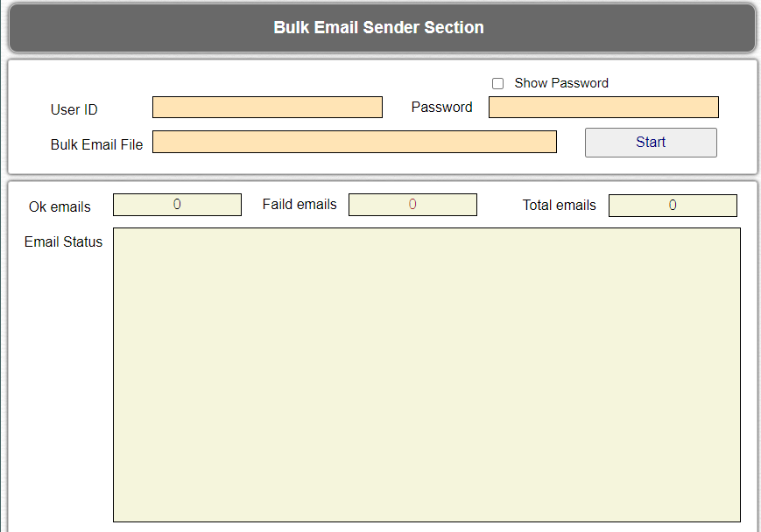Screen dimensions: 761x532
Task: Click the Ok emails label
Action: [60, 206]
